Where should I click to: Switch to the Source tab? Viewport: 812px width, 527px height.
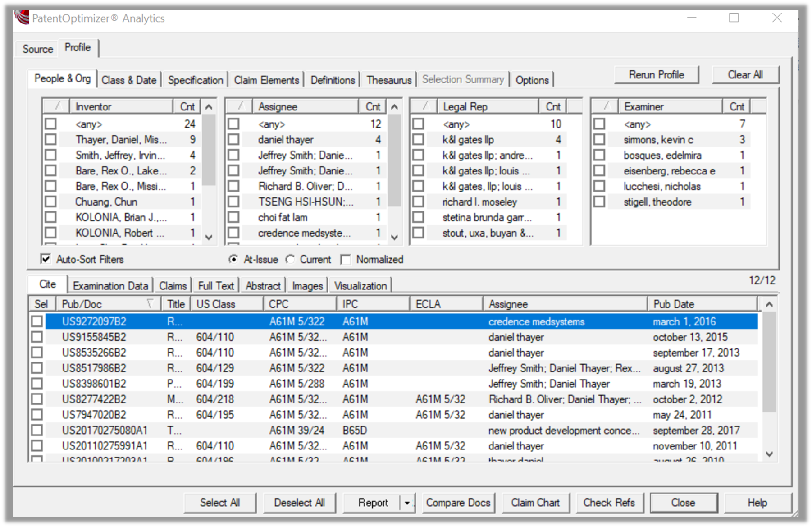pos(38,49)
